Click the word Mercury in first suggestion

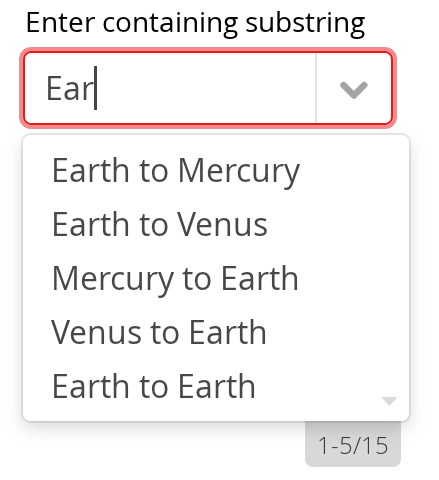(239, 172)
